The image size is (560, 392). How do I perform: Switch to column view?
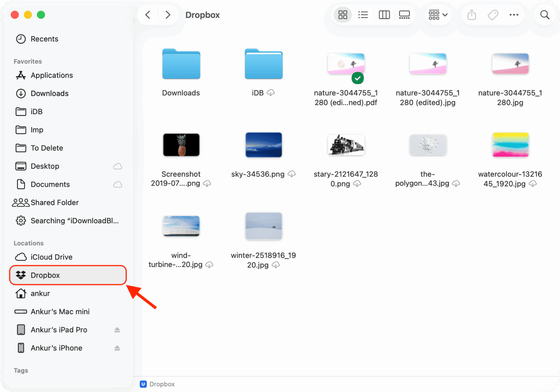coord(384,15)
